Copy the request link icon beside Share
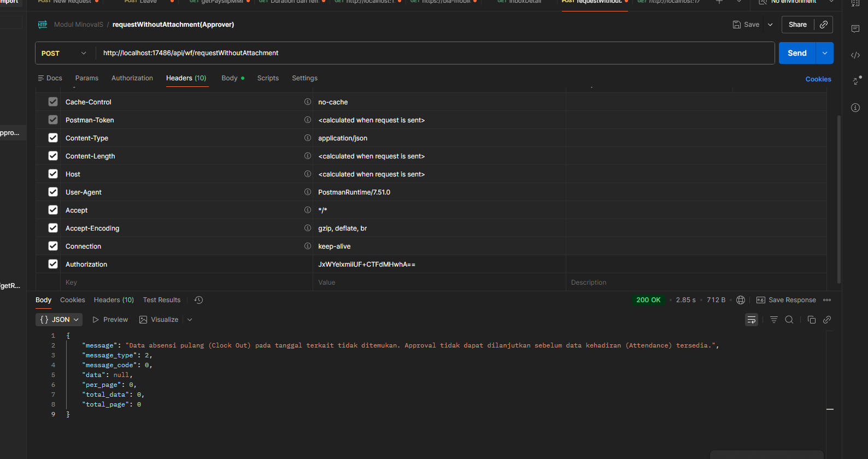Viewport: 868px width, 459px height. click(x=824, y=25)
